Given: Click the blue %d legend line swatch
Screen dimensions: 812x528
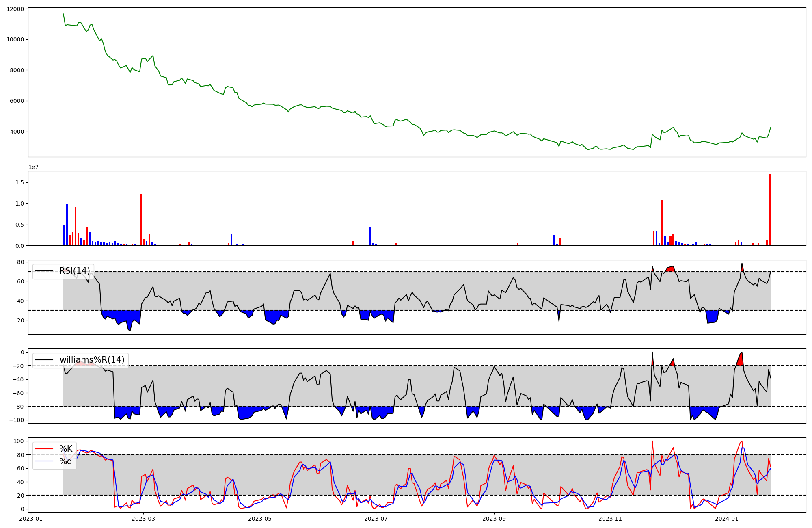Looking at the screenshot, I should (x=44, y=461).
